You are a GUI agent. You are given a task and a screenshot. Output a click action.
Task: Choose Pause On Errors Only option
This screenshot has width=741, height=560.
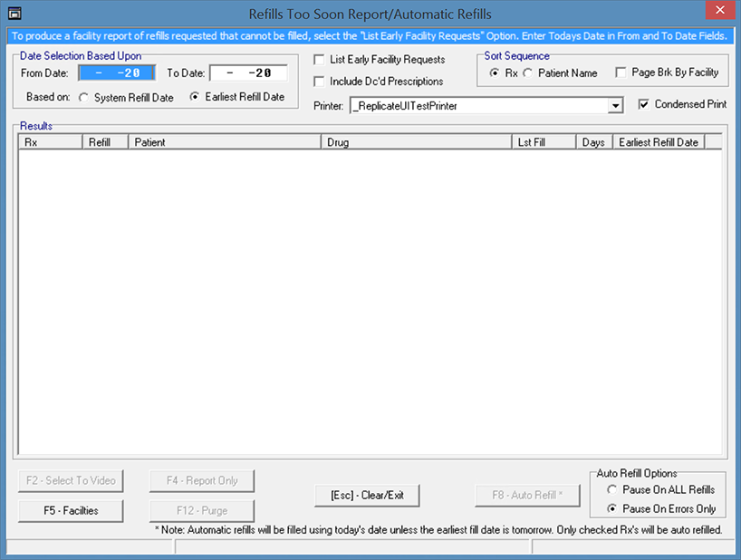(x=612, y=509)
